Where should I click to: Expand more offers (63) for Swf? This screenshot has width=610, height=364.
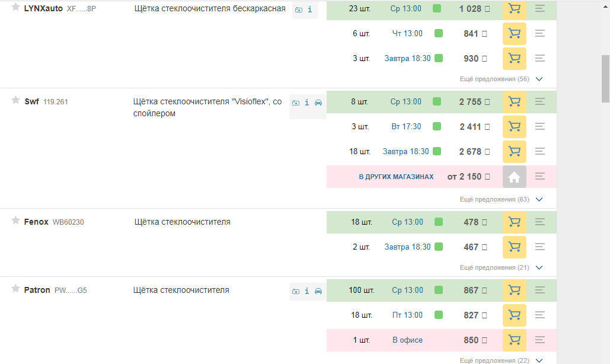(501, 199)
